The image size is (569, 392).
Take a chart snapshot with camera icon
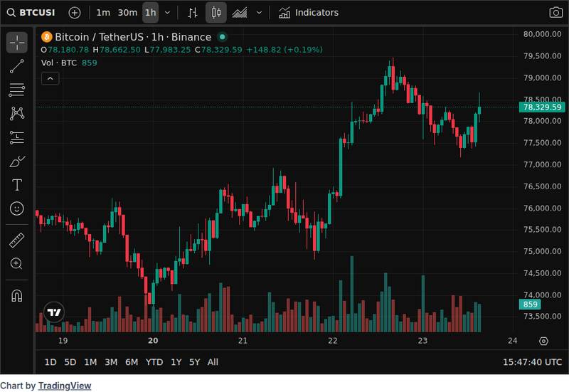[x=555, y=13]
